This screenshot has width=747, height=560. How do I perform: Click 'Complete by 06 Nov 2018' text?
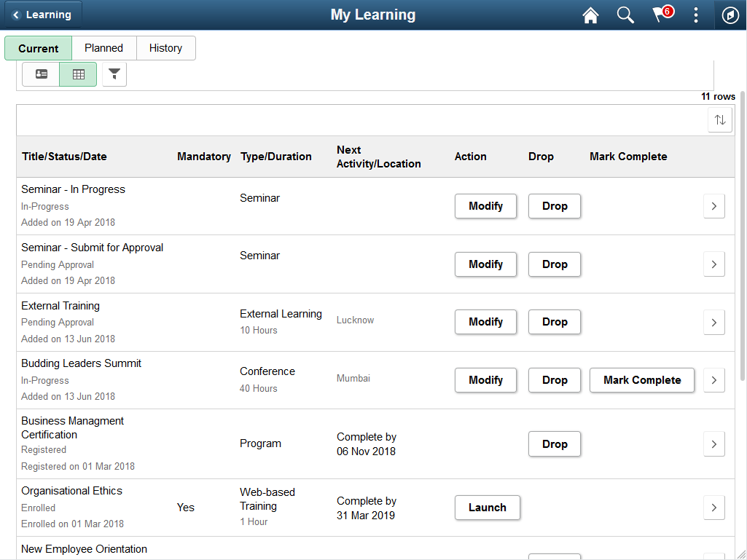[367, 443]
